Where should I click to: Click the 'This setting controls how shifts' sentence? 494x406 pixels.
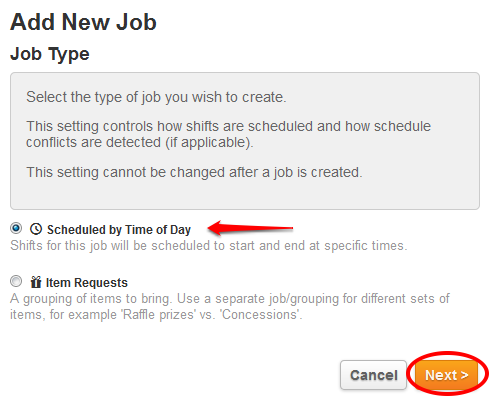(x=228, y=126)
